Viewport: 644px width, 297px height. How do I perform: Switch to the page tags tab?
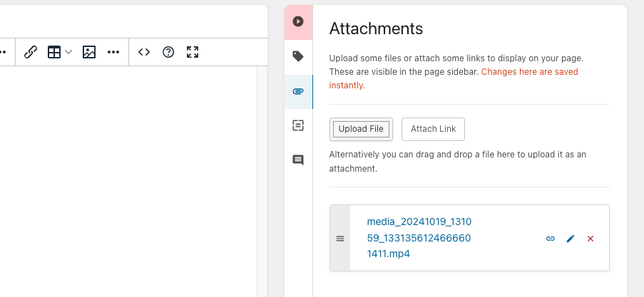tap(298, 56)
